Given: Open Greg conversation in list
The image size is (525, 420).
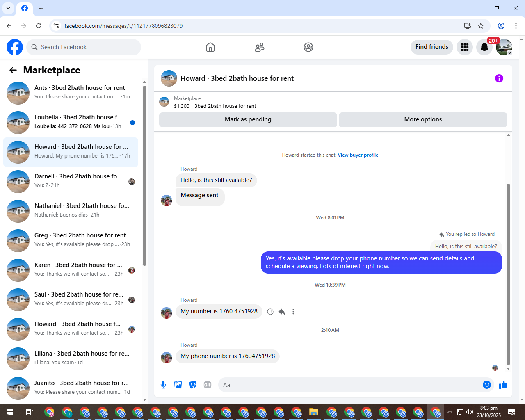Looking at the screenshot, I should 71,241.
